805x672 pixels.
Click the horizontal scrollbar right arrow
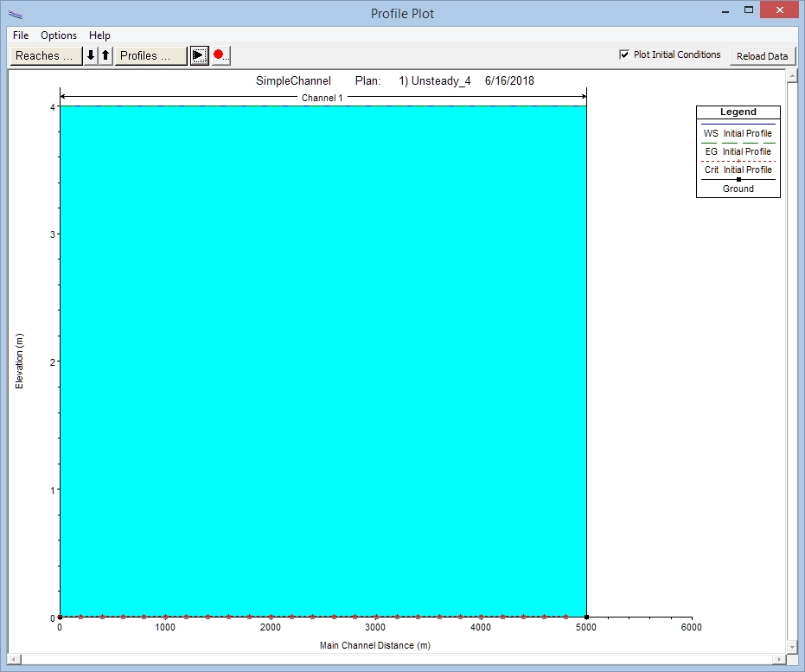pyautogui.click(x=780, y=659)
